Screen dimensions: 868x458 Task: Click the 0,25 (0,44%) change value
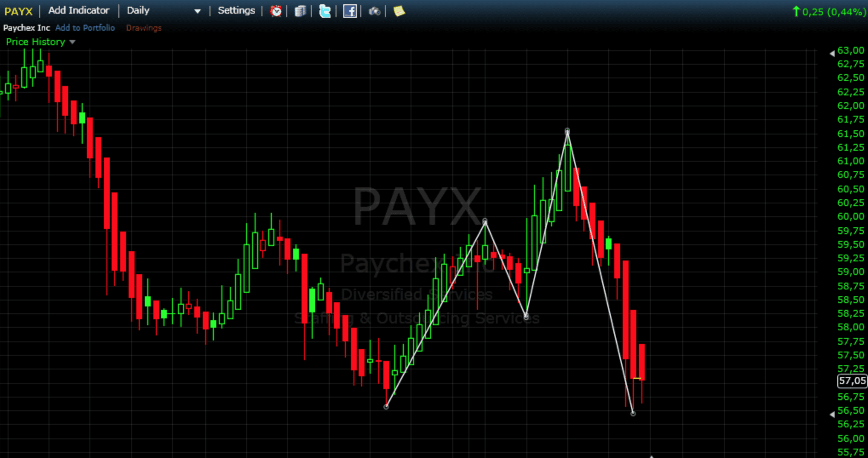click(834, 12)
